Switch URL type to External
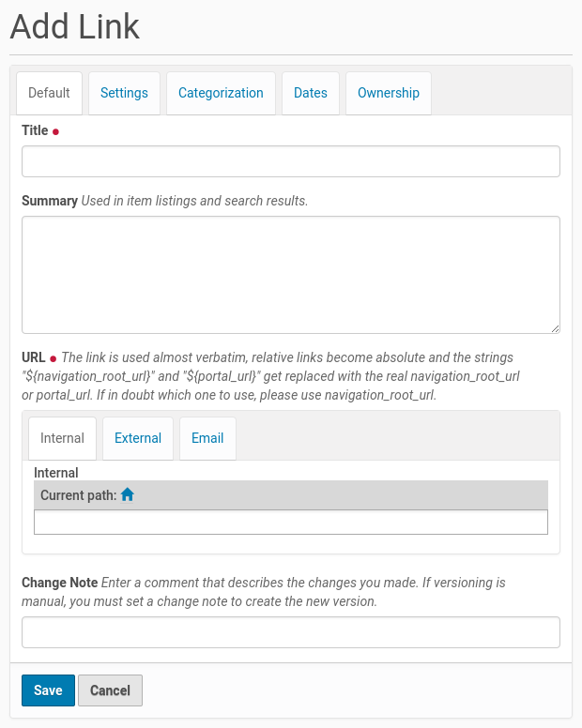Screen dimensions: 582x728 (x=138, y=438)
